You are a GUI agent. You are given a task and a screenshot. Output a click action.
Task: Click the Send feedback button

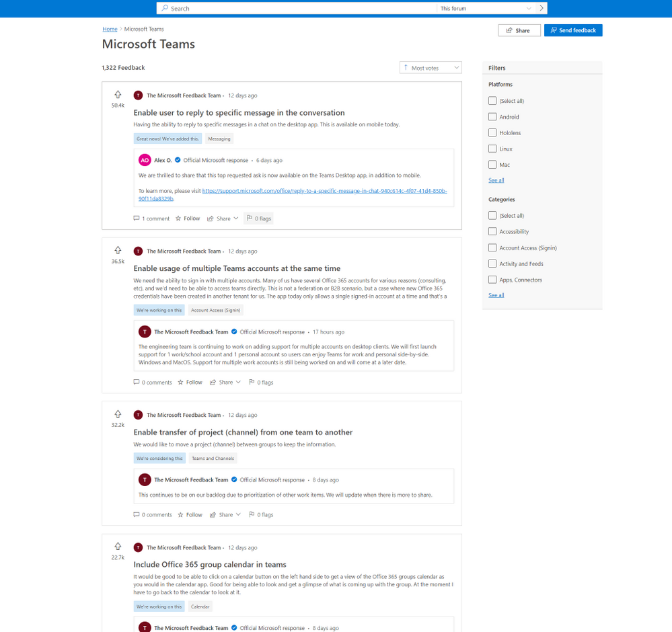click(573, 30)
